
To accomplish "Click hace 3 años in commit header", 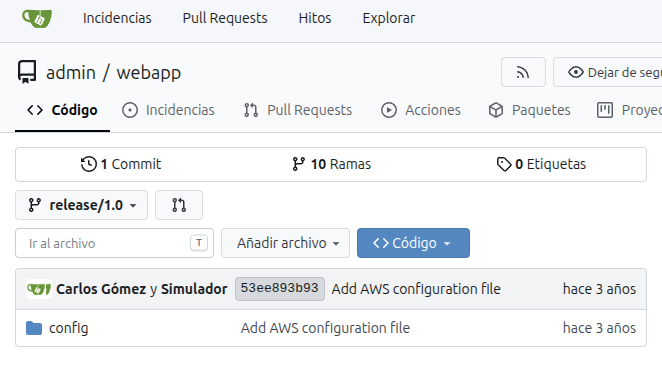I will pos(599,289).
